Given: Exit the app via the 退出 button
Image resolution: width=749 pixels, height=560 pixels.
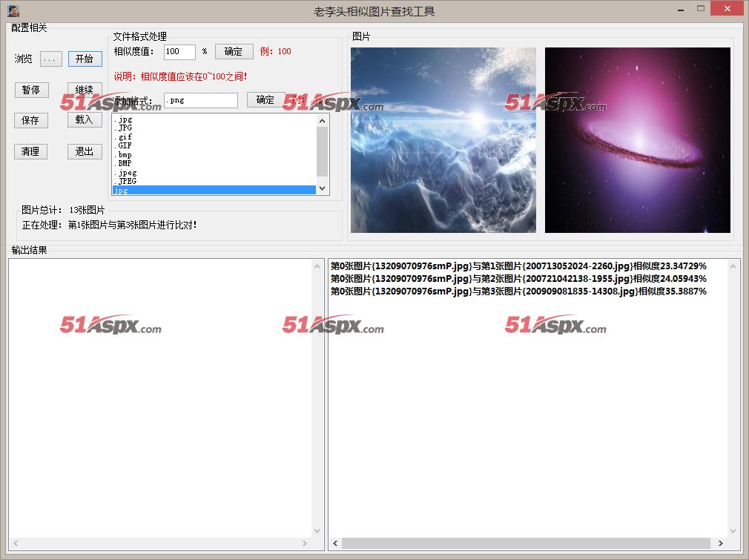Looking at the screenshot, I should [x=85, y=151].
